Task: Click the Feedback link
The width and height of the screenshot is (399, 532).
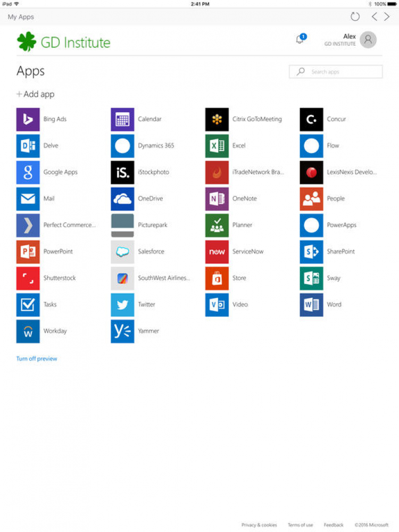Action: point(334,525)
